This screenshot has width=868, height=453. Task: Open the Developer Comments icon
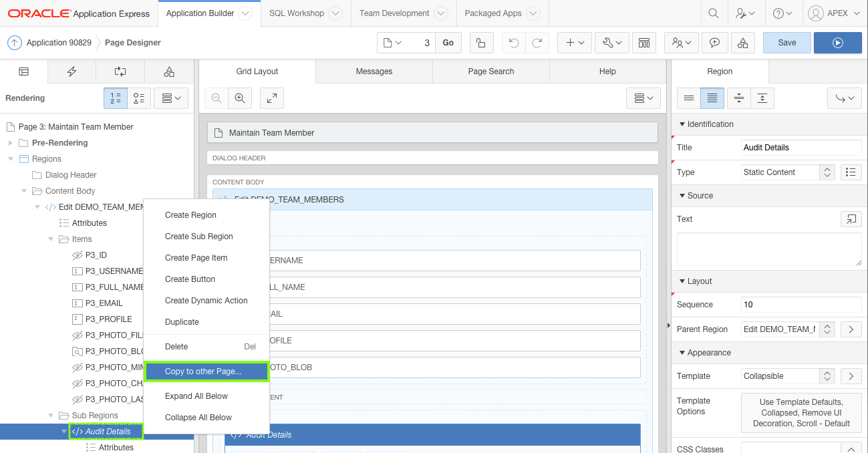coord(714,43)
